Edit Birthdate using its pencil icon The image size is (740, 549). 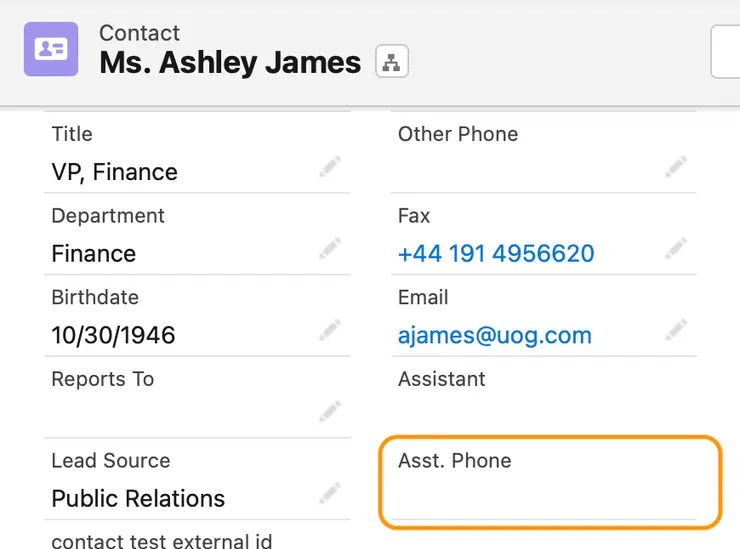(330, 330)
